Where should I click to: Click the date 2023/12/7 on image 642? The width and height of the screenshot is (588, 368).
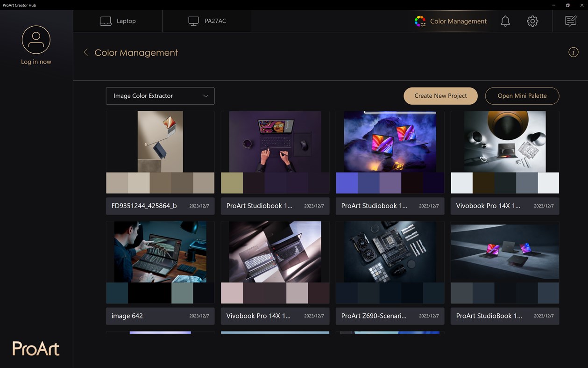coord(199,316)
